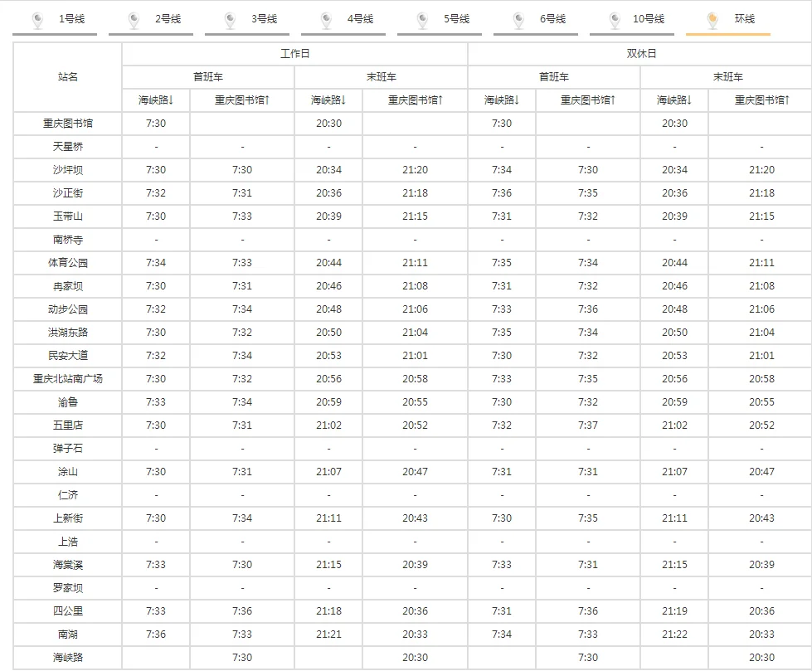812x671 pixels.
Task: Click the orange pin icon for 环线
Action: tap(712, 20)
